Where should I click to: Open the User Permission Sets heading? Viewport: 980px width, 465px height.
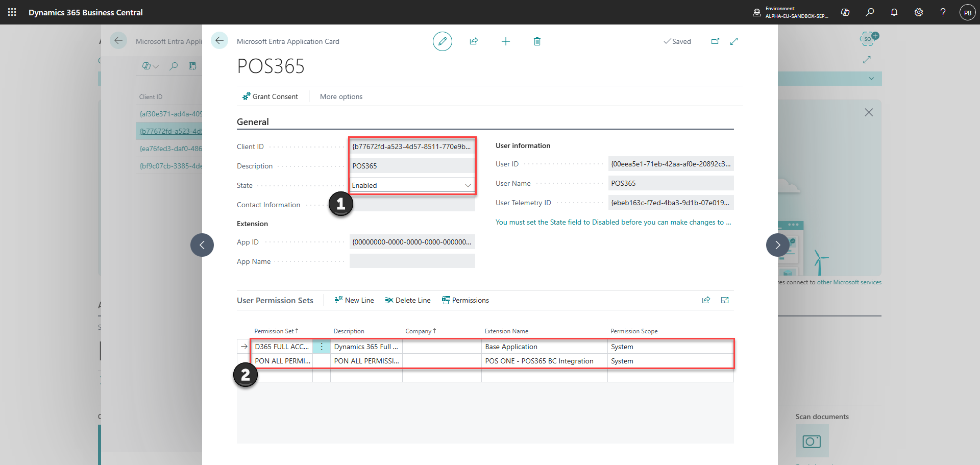click(275, 300)
